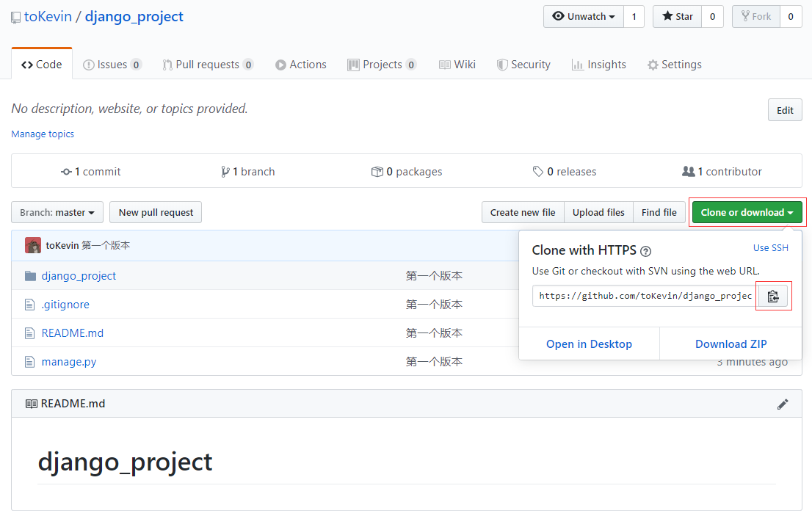812x516 pixels.
Task: Edit README.md with the pencil icon
Action: 783,404
